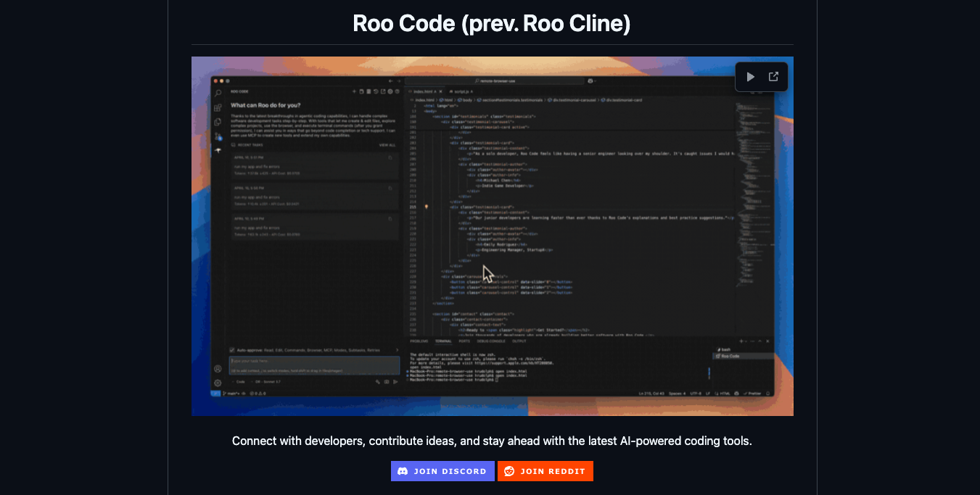The width and height of the screenshot is (980, 495).
Task: Switch to the index.html editor tab in the demo
Action: (423, 92)
